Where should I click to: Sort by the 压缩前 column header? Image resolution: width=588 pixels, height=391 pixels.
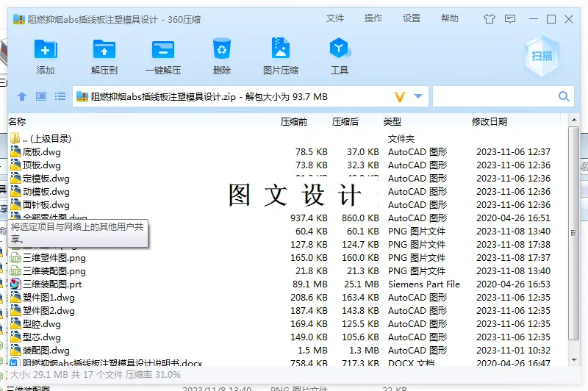click(294, 121)
